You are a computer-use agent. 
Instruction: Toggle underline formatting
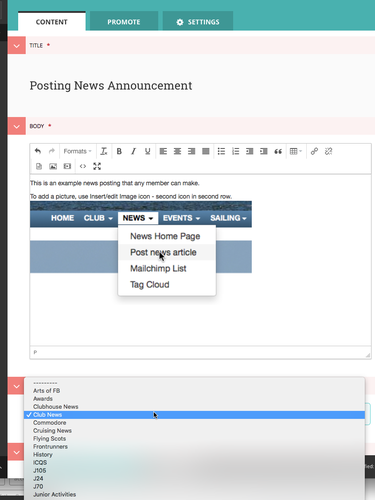(147, 151)
